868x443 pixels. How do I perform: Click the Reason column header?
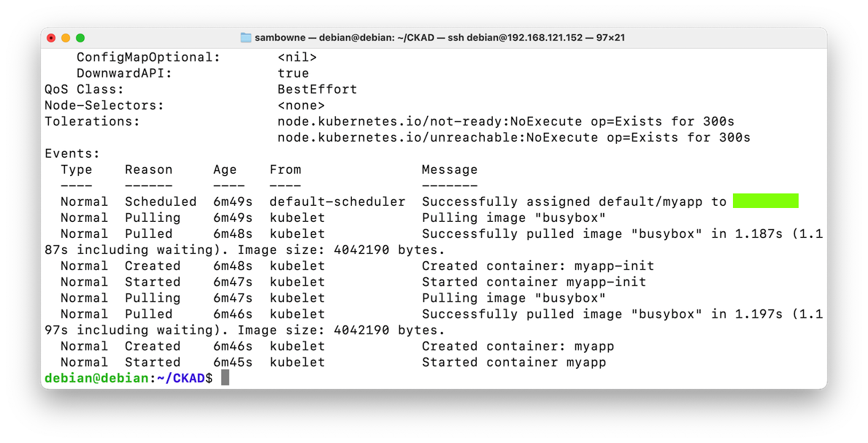tap(148, 169)
